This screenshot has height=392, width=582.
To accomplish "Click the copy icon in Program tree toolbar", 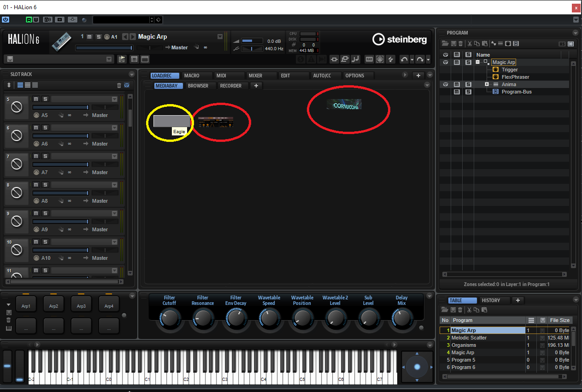I will click(477, 44).
